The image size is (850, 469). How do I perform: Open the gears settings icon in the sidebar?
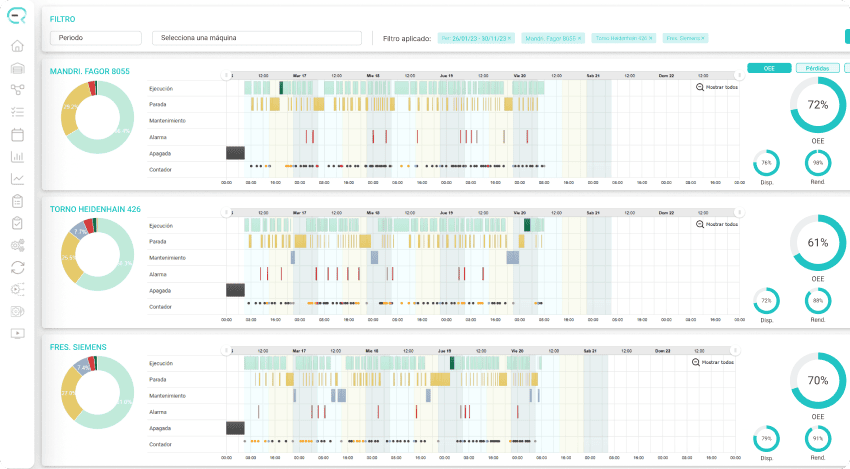tap(17, 246)
